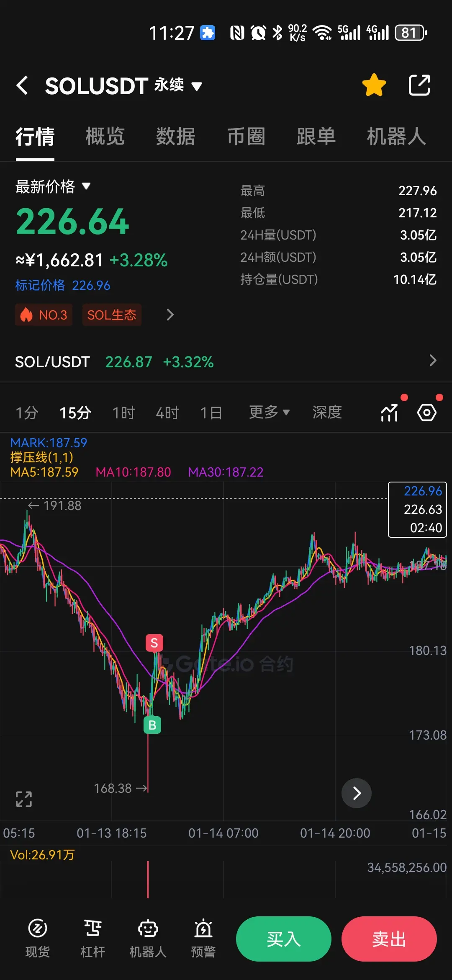This screenshot has height=980, width=452.
Task: Tap the green B buy marker
Action: click(x=152, y=725)
